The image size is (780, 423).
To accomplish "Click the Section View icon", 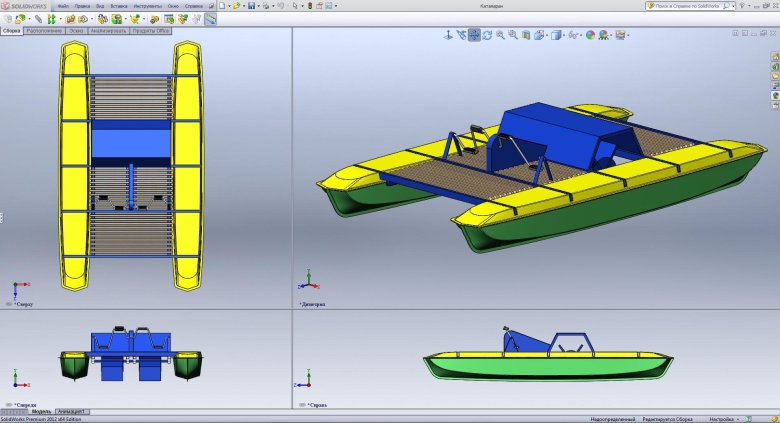I will [x=526, y=35].
